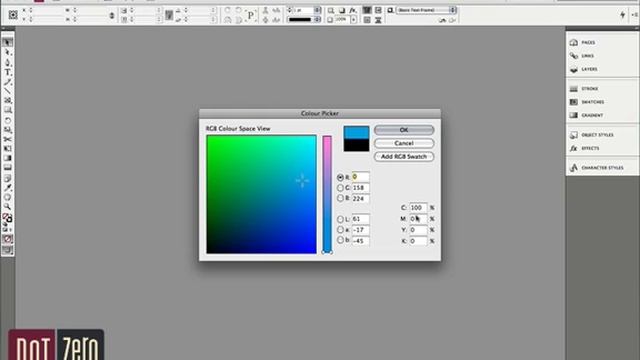Click the Quick Apply lightning icon
Screen dimensions: 640x360
[623, 15]
